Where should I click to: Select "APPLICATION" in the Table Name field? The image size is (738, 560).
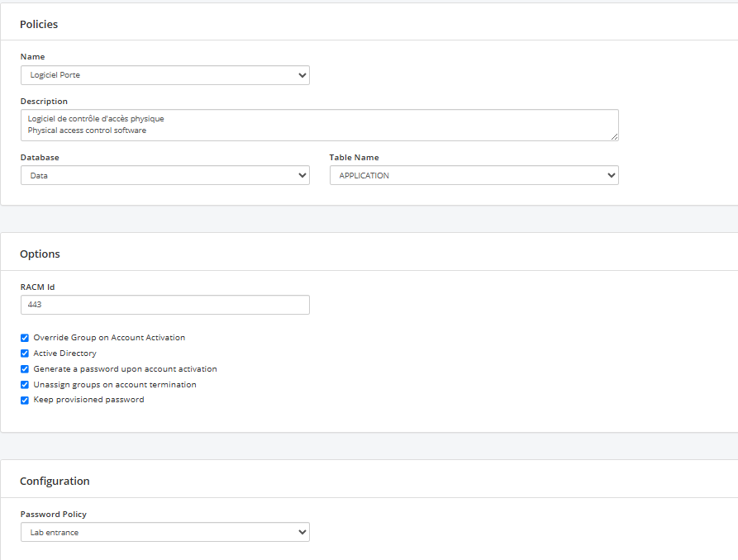(x=474, y=175)
